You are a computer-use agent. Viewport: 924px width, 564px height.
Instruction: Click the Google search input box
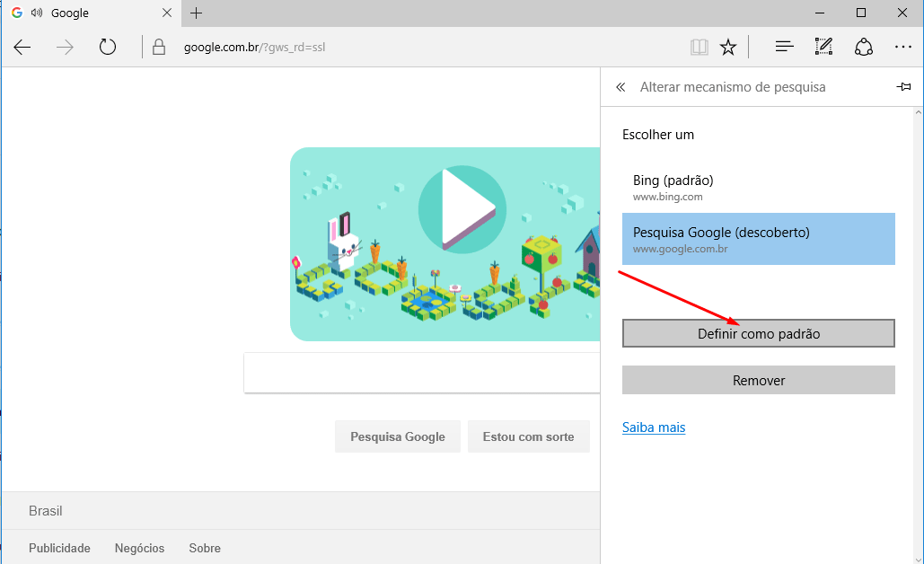click(x=422, y=373)
